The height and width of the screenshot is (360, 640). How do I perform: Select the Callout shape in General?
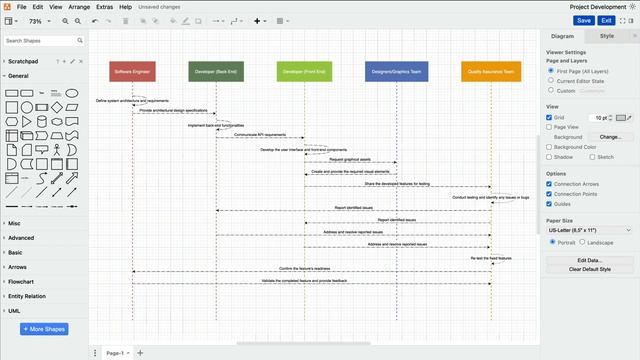pos(42,150)
